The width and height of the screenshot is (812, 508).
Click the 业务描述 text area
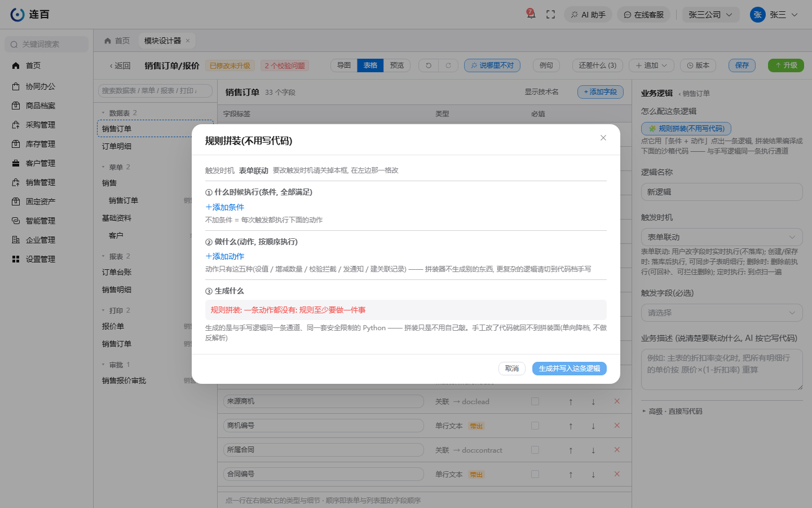[x=722, y=369]
